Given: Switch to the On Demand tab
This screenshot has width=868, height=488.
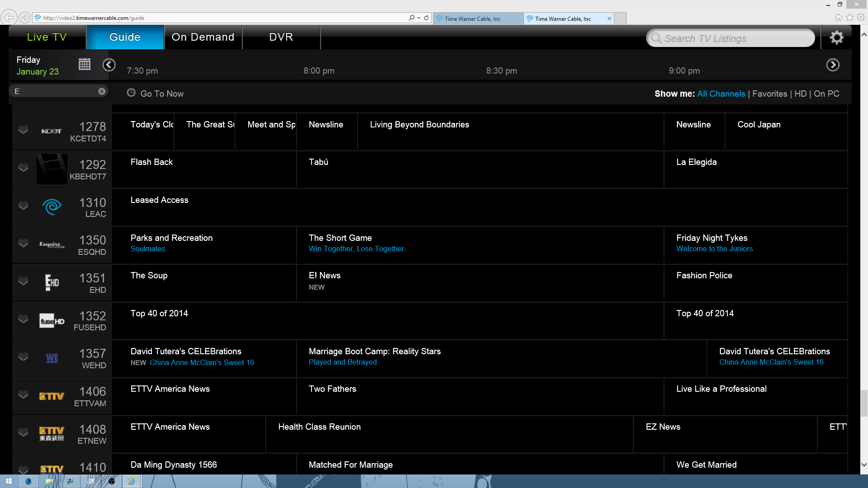Looking at the screenshot, I should (203, 37).
